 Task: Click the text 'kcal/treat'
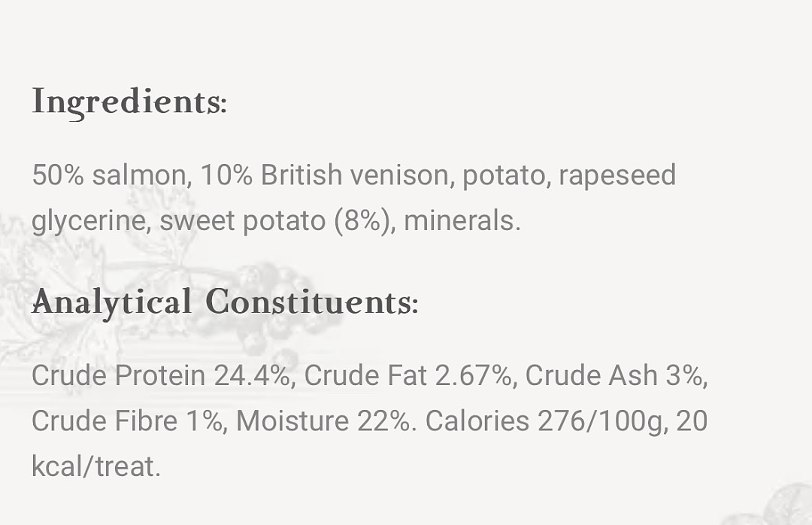click(93, 466)
